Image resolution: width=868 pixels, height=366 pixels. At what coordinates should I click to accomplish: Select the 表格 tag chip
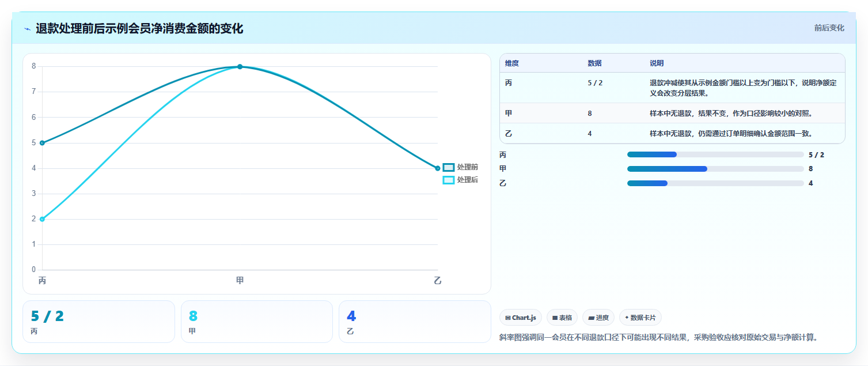pyautogui.click(x=562, y=318)
